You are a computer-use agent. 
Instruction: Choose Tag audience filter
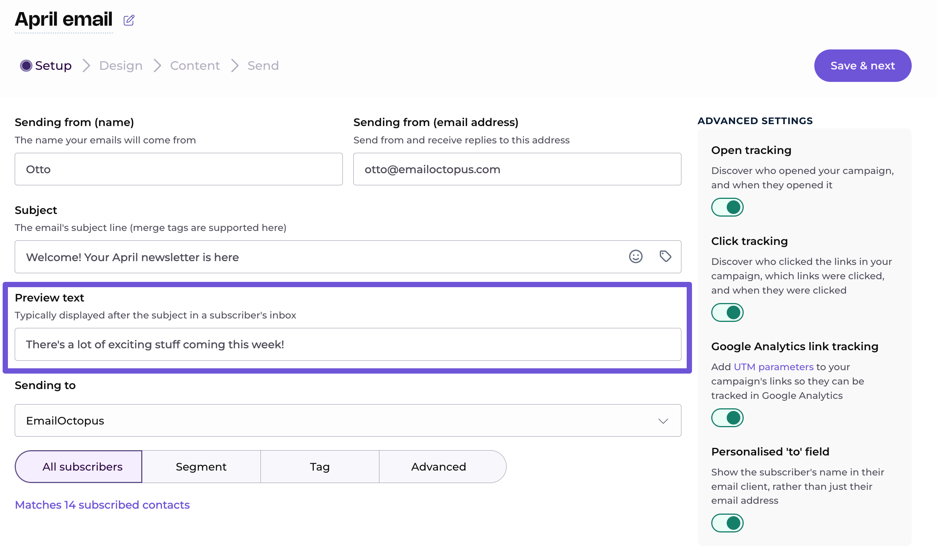point(319,467)
